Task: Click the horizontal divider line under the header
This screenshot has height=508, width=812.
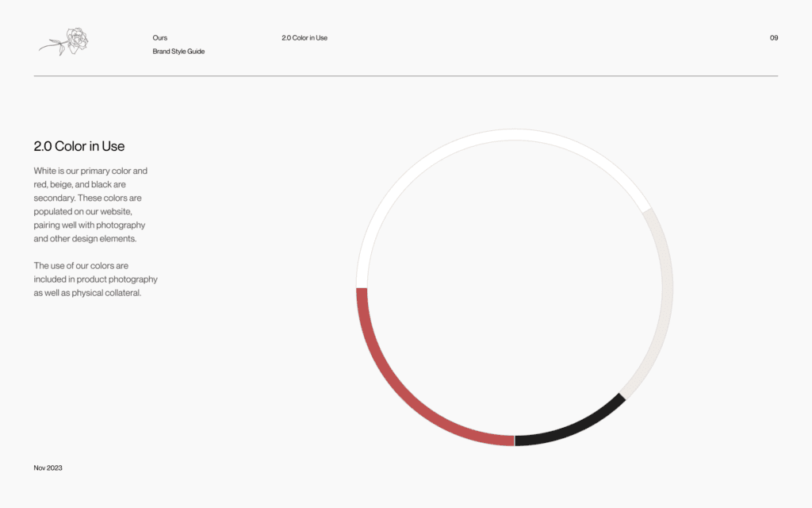Action: (406, 76)
